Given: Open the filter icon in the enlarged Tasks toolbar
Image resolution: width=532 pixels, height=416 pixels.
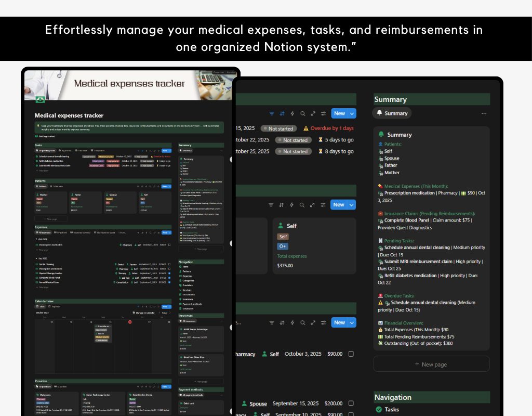Looking at the screenshot, I should pos(271,114).
